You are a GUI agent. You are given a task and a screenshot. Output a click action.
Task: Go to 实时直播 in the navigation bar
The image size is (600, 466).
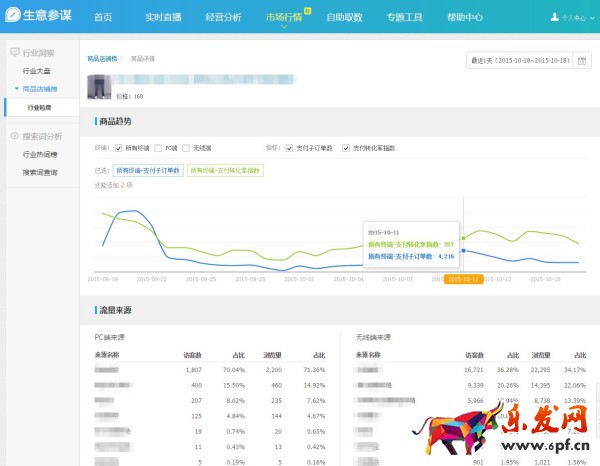161,18
